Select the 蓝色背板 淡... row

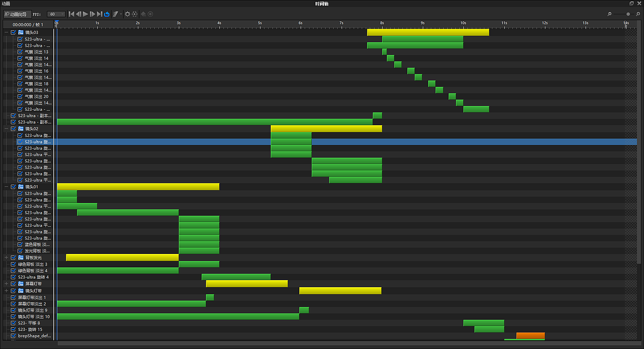(38, 244)
